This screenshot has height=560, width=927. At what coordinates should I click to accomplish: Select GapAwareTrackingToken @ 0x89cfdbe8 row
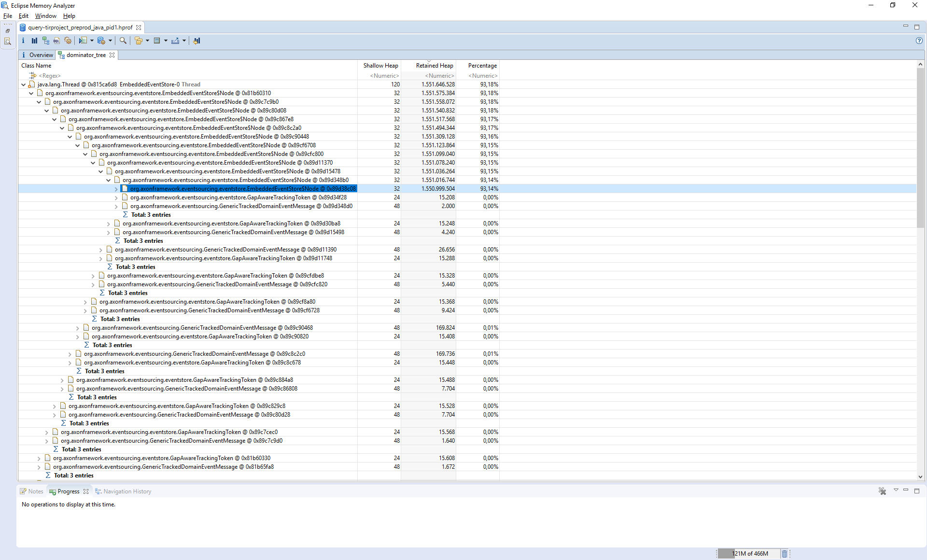(x=215, y=276)
